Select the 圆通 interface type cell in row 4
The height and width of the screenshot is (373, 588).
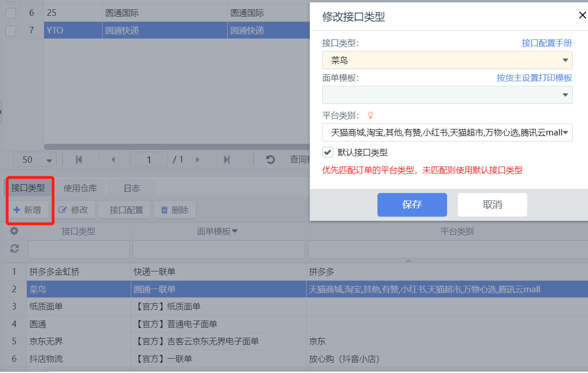point(79,324)
